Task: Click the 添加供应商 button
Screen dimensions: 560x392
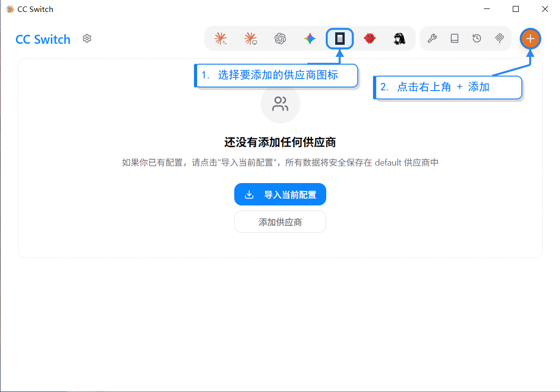Action: (280, 222)
